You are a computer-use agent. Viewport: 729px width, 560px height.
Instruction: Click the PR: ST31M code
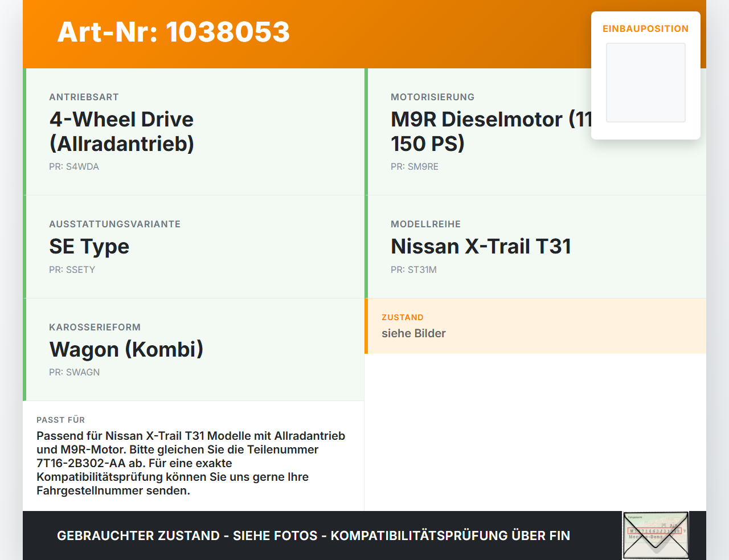click(x=414, y=270)
